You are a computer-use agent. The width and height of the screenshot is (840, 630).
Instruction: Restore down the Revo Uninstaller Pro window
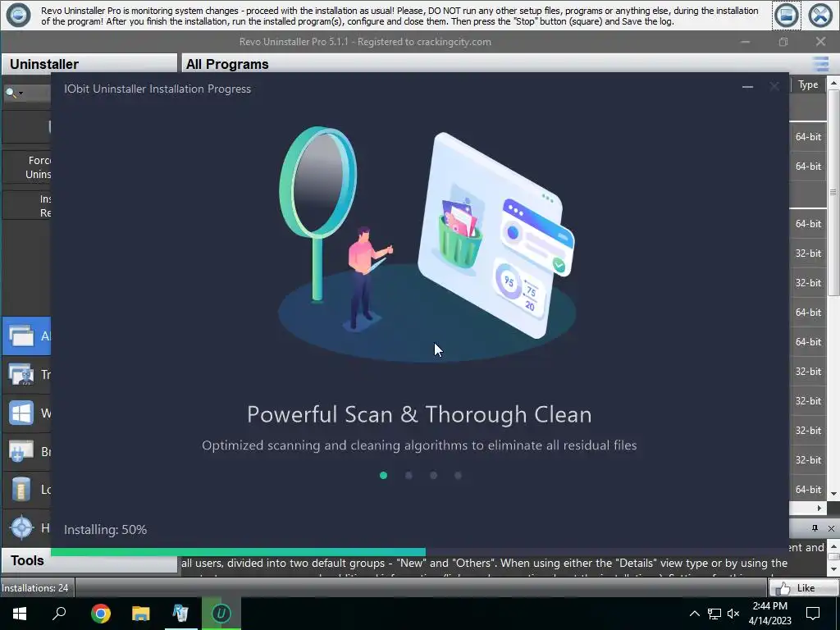point(783,42)
